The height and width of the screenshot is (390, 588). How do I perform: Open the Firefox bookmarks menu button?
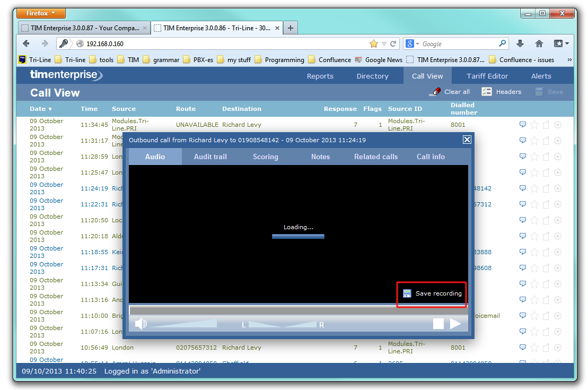[x=561, y=44]
